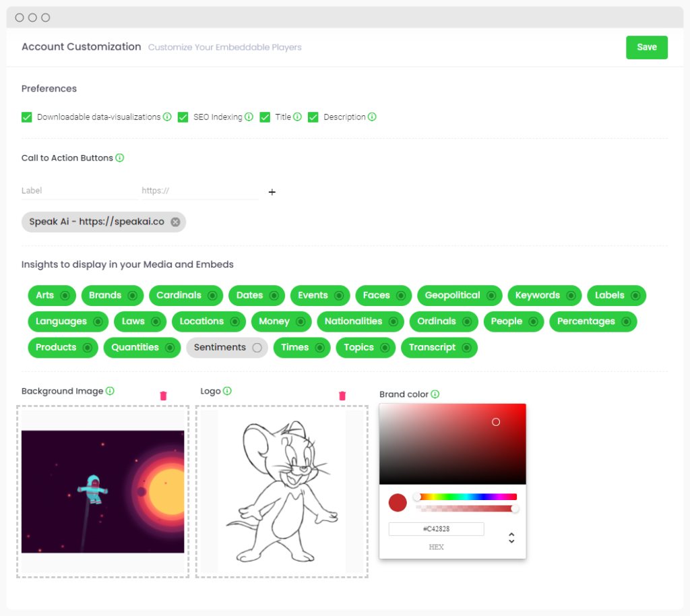
Task: Uncheck Downloadable data-visualizations checkbox
Action: [x=27, y=117]
